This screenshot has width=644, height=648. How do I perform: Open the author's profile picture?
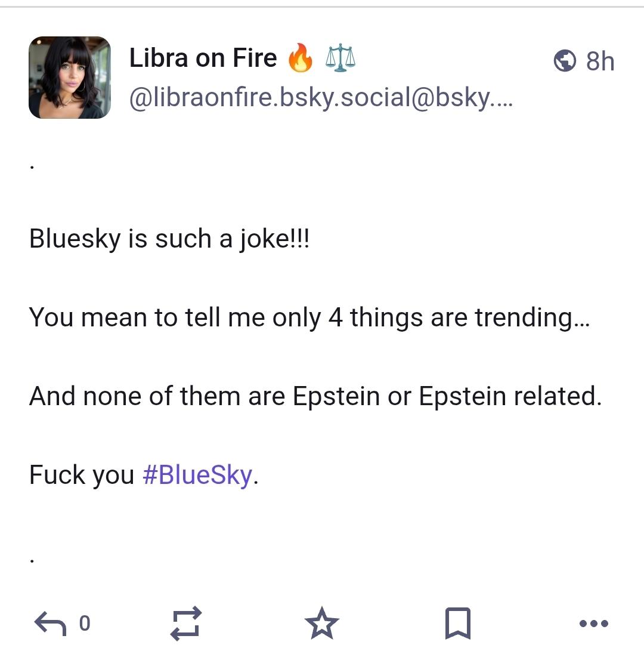click(70, 78)
